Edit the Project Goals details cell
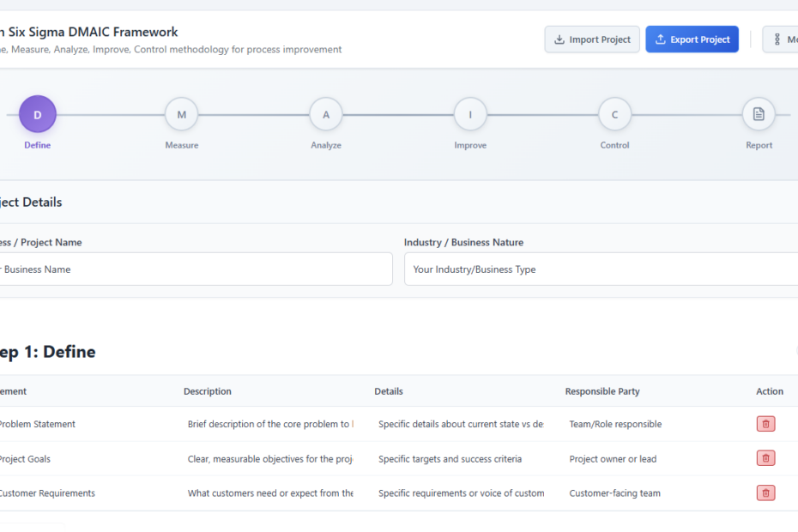 pos(461,459)
